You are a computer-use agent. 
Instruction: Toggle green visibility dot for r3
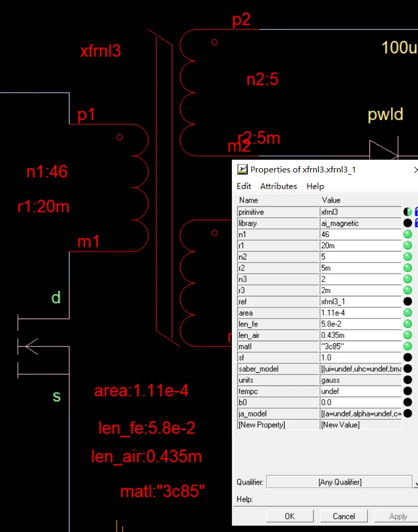click(407, 291)
